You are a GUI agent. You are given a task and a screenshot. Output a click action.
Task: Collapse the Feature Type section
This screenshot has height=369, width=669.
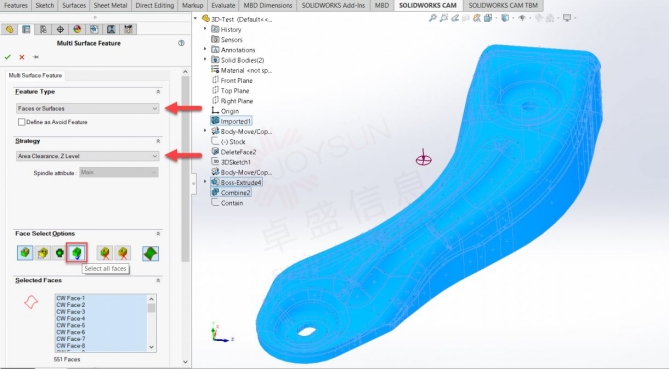pyautogui.click(x=158, y=92)
